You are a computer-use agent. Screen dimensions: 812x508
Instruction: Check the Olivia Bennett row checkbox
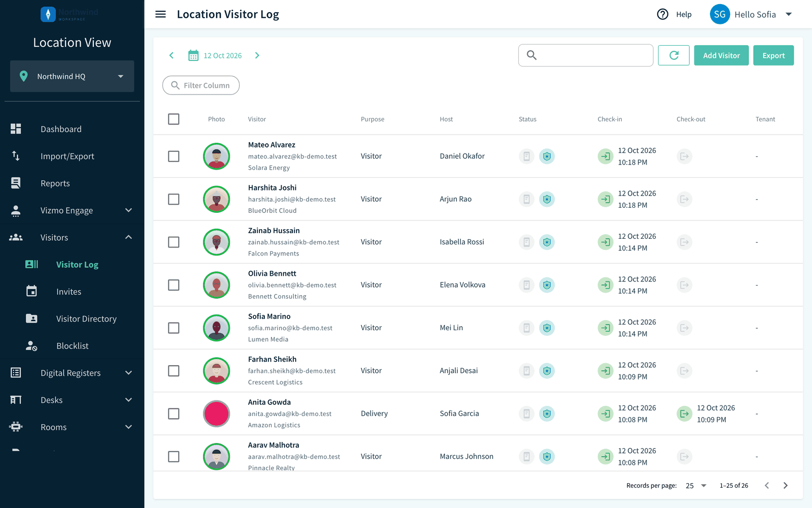pos(174,285)
